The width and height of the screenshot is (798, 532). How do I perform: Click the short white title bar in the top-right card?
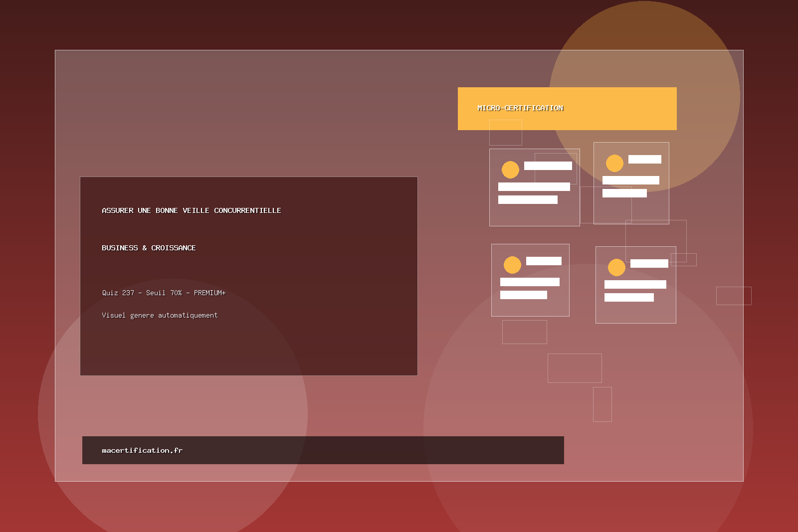(x=644, y=159)
